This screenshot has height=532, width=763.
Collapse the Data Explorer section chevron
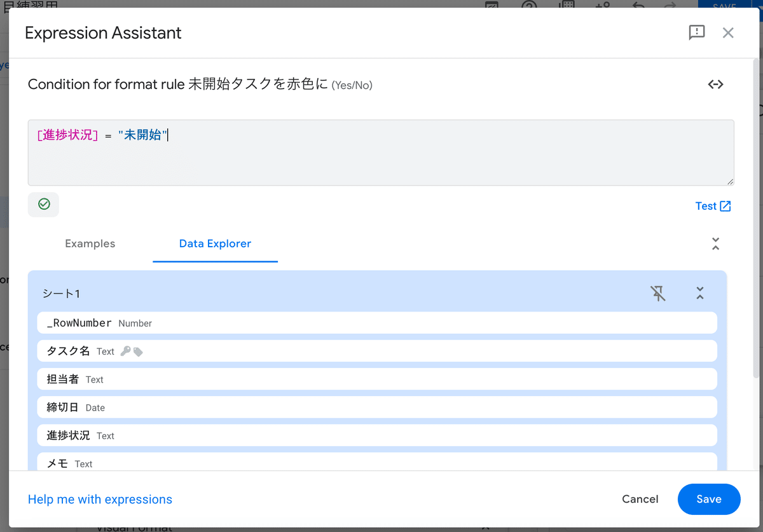click(x=715, y=243)
